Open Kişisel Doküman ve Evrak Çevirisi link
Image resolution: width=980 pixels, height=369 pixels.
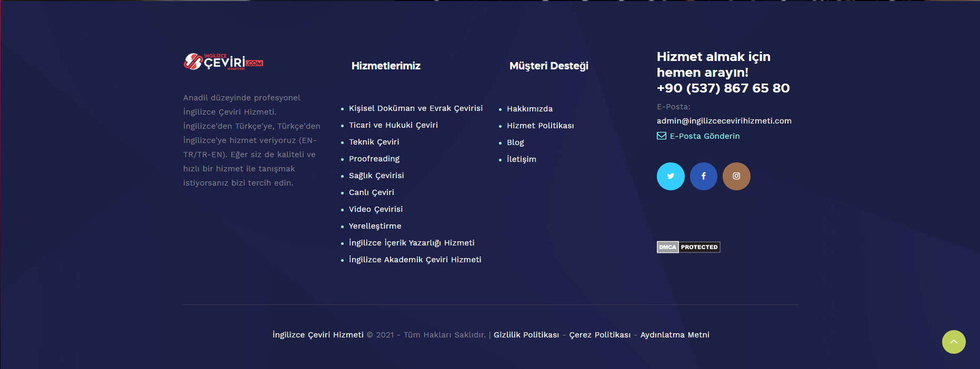point(416,108)
